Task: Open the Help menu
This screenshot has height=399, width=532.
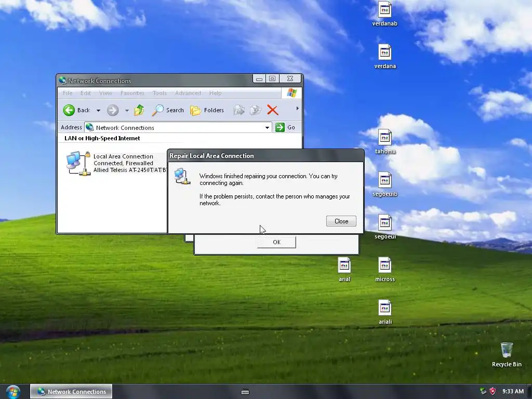Action: click(215, 93)
